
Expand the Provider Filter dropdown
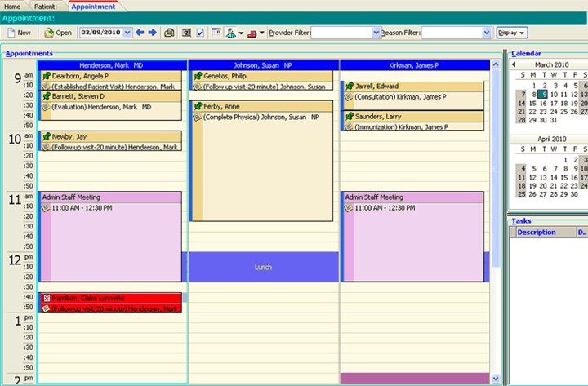click(376, 33)
